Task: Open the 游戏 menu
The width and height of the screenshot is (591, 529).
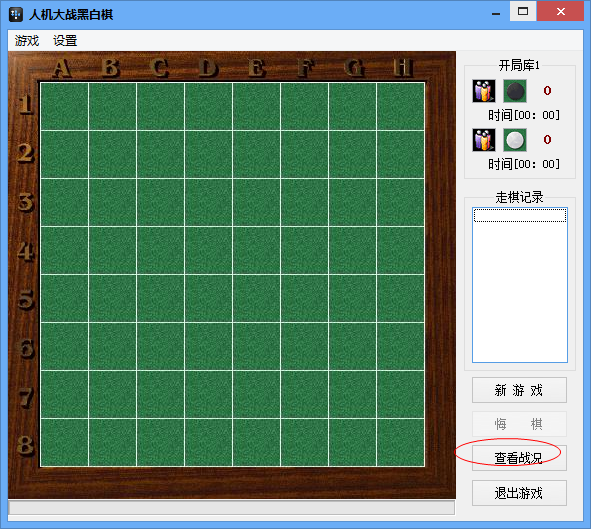Action: tap(27, 40)
